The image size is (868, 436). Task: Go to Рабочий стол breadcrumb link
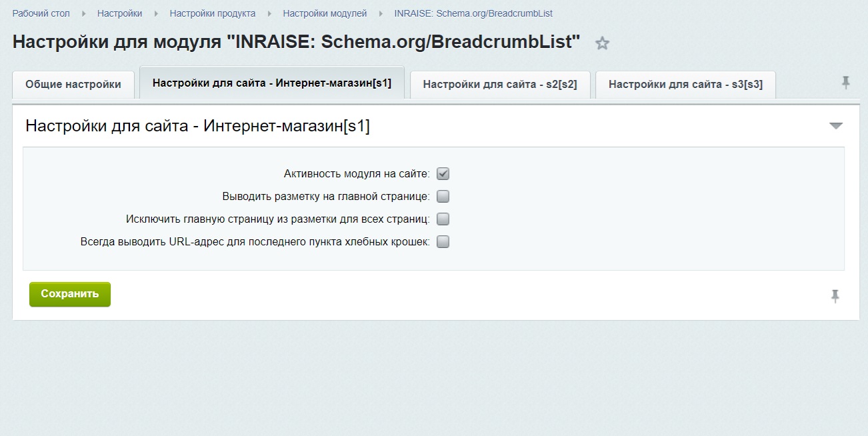41,13
